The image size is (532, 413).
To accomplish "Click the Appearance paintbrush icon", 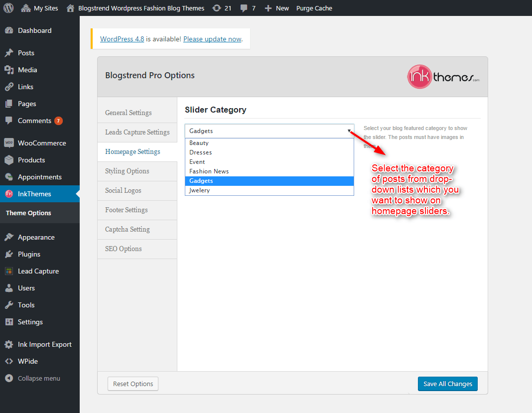I will tap(9, 237).
